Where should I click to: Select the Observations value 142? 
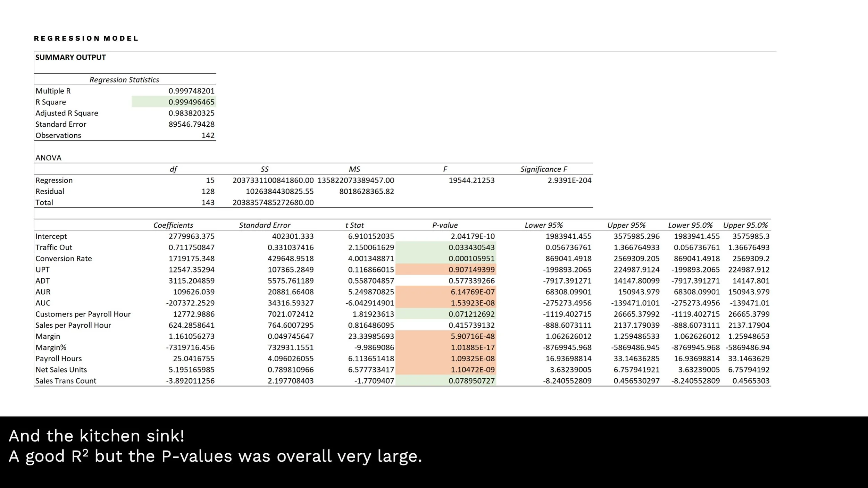(x=208, y=135)
